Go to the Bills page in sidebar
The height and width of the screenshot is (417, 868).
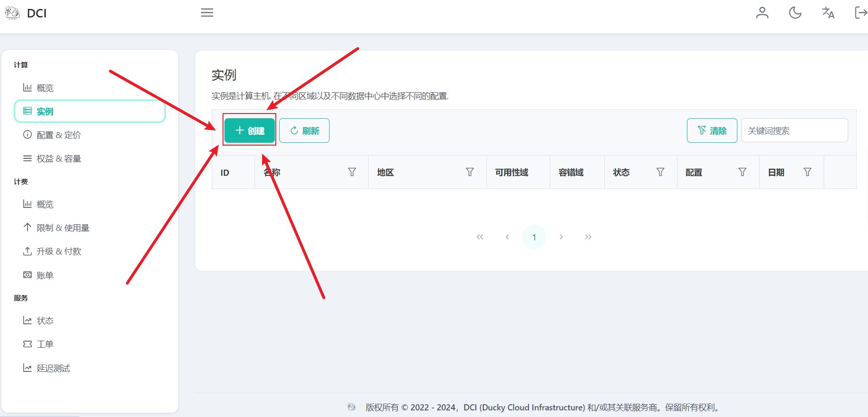[x=45, y=275]
